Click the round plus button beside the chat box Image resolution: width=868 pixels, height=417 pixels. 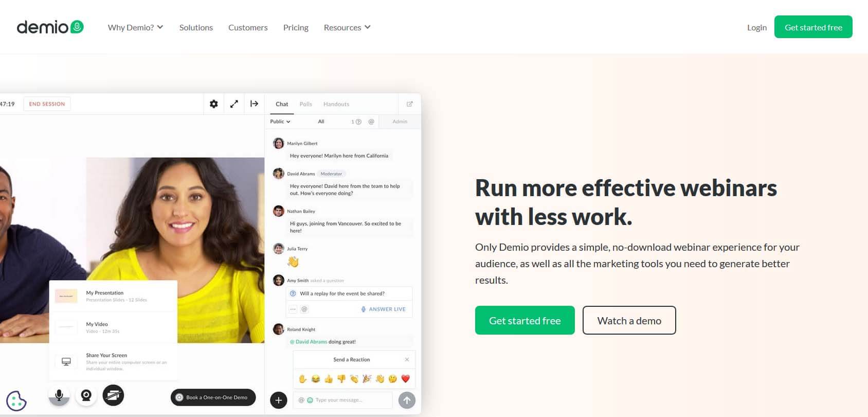[279, 400]
